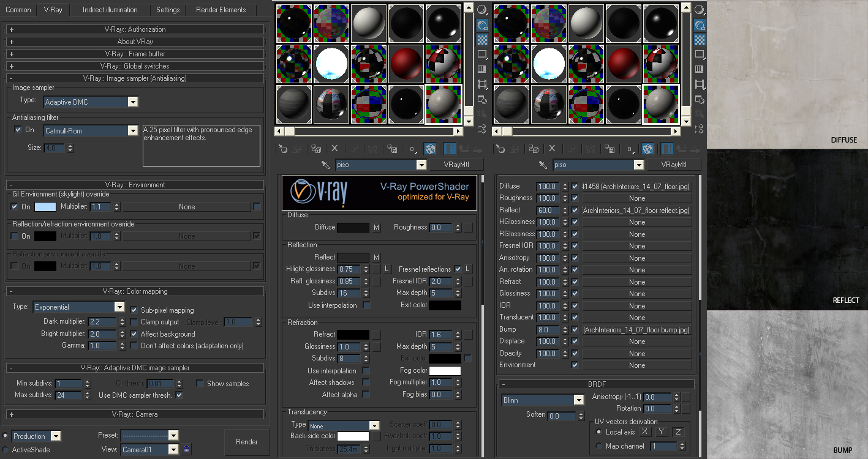The width and height of the screenshot is (868, 459).
Task: Enable Show samples checkbox
Action: click(200, 384)
